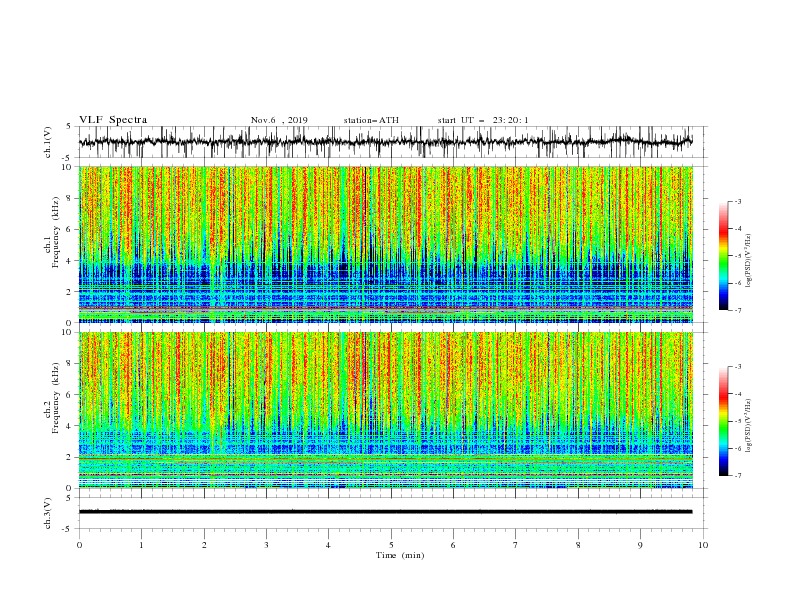Click time axis tick label '3'
The height and width of the screenshot is (612, 792).
click(266, 545)
